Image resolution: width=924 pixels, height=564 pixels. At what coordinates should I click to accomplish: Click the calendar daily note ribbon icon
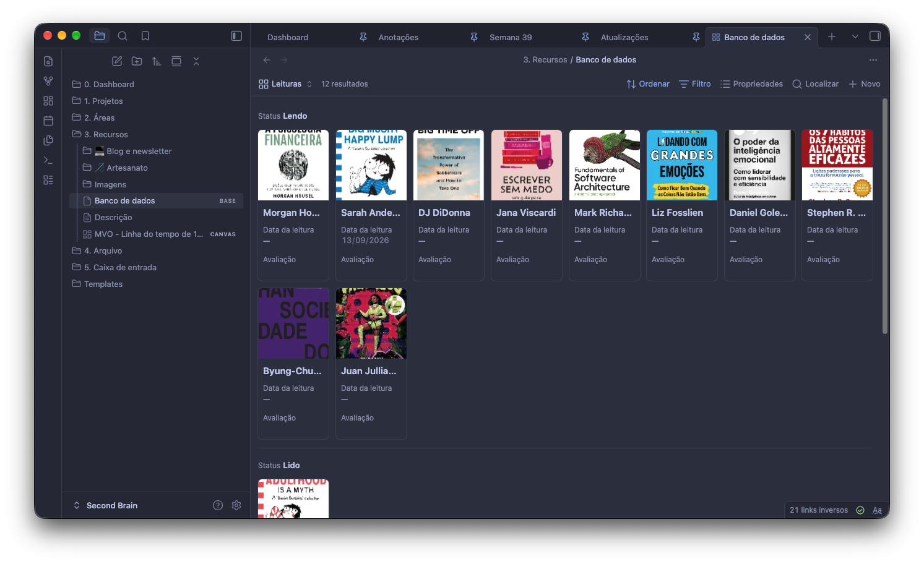(48, 121)
